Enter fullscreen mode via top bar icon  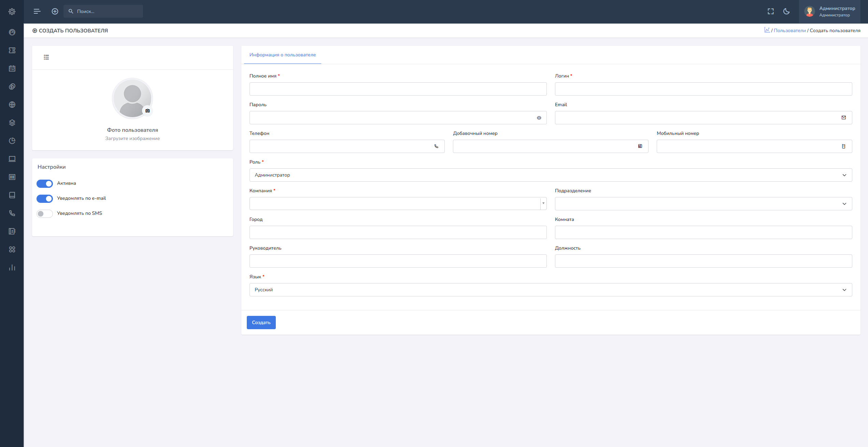771,12
